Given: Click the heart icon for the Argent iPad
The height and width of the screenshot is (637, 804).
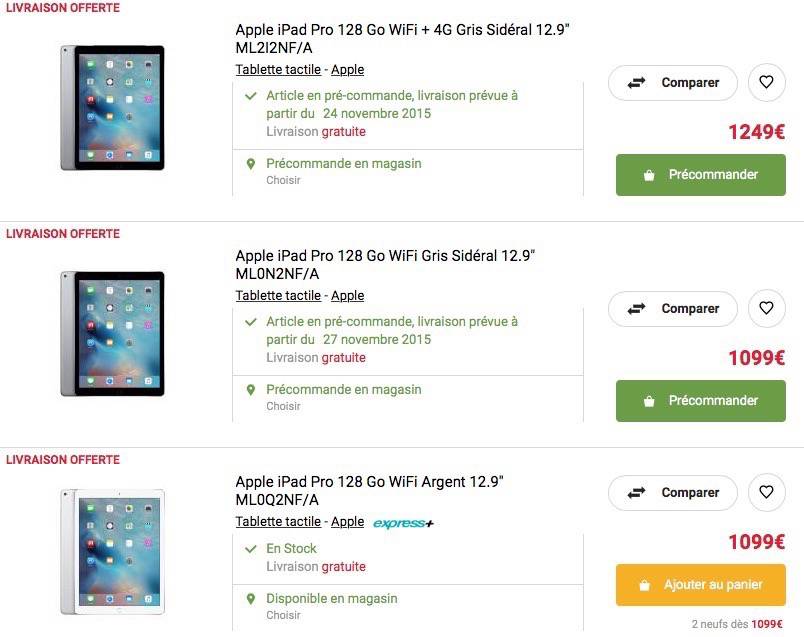Looking at the screenshot, I should (x=766, y=492).
